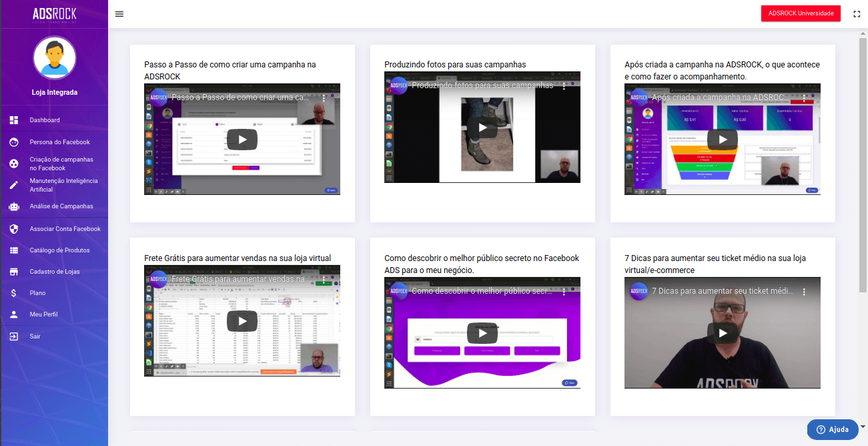Click the Persona do Facebook face icon
The width and height of the screenshot is (868, 446).
pyautogui.click(x=14, y=142)
